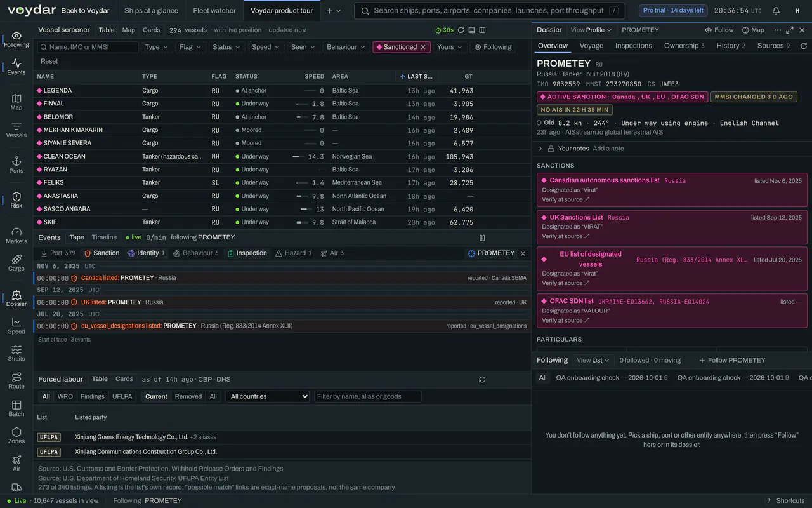The height and width of the screenshot is (508, 812).
Task: Open the Fleet watcher tab
Action: tap(214, 11)
